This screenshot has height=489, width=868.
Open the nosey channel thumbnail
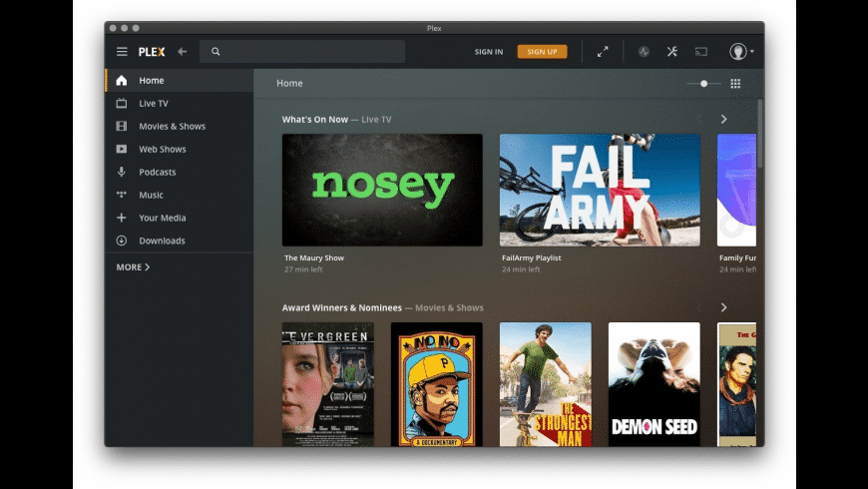[x=382, y=190]
